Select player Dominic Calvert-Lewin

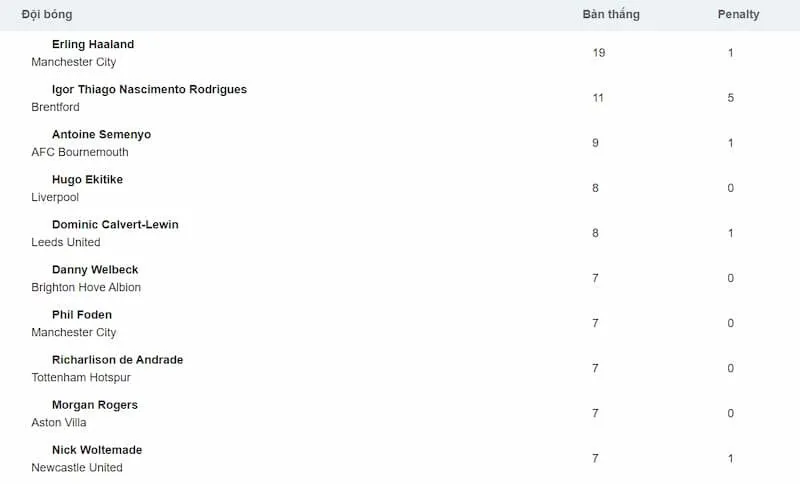pyautogui.click(x=115, y=225)
